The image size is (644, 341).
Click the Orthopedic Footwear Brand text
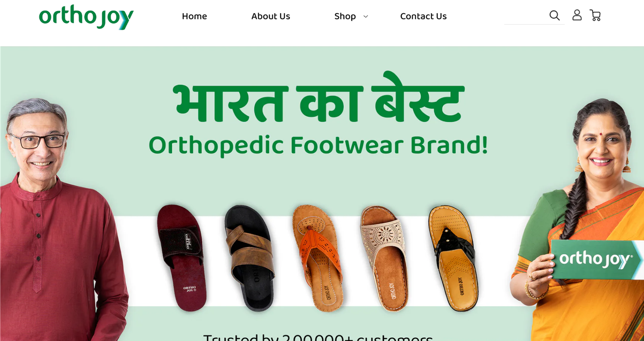(x=318, y=145)
